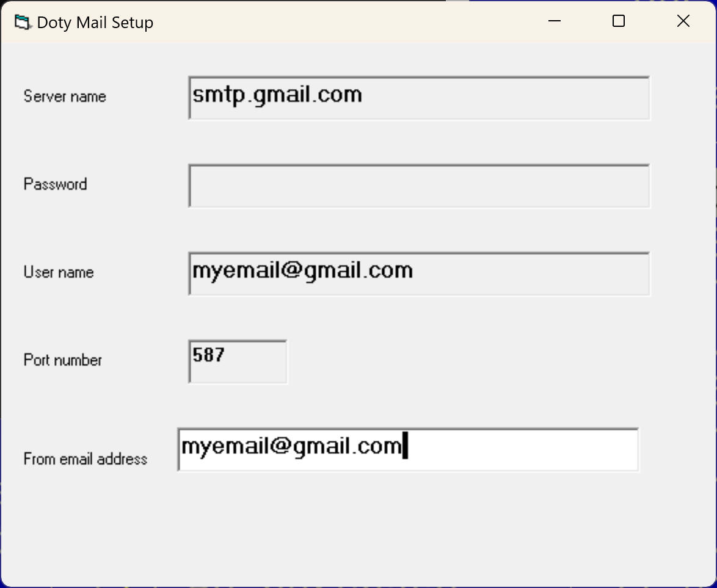The height and width of the screenshot is (588, 717).
Task: Focus the Server name input field
Action: pos(419,98)
